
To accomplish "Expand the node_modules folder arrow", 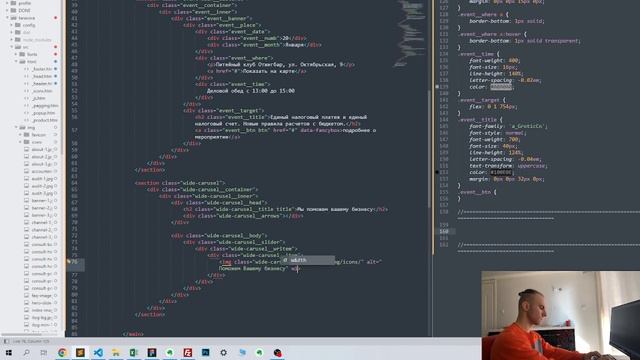I will click(11, 40).
